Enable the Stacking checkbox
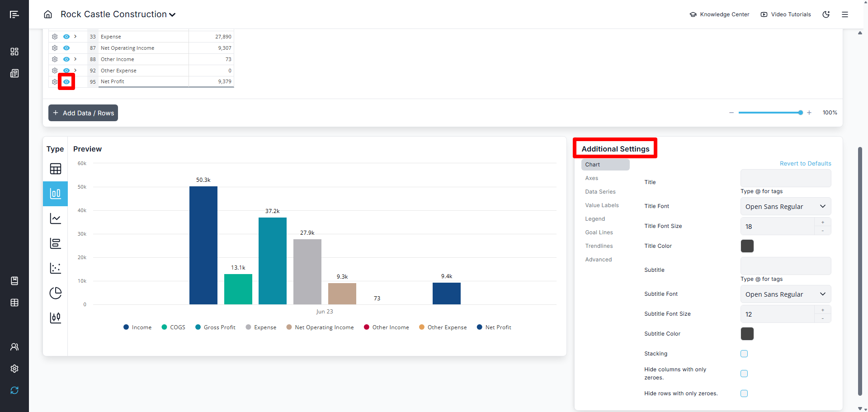The width and height of the screenshot is (868, 412). pyautogui.click(x=744, y=354)
